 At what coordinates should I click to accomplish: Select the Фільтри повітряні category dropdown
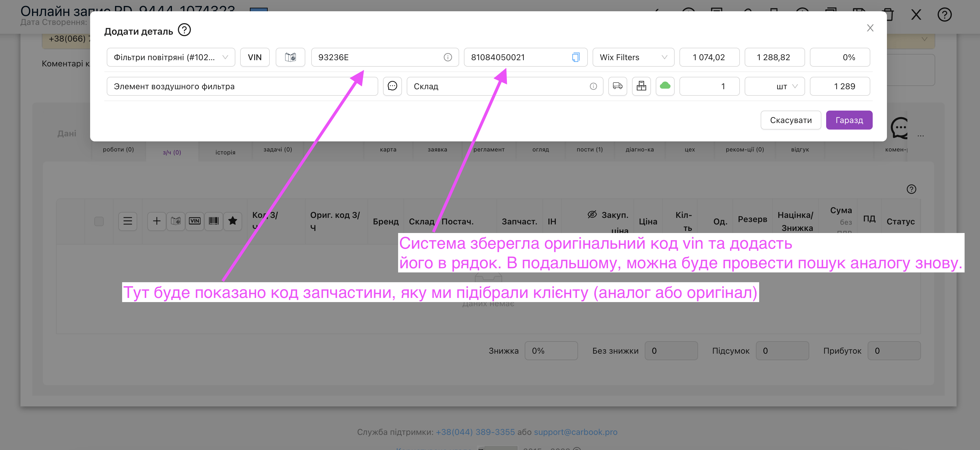171,57
